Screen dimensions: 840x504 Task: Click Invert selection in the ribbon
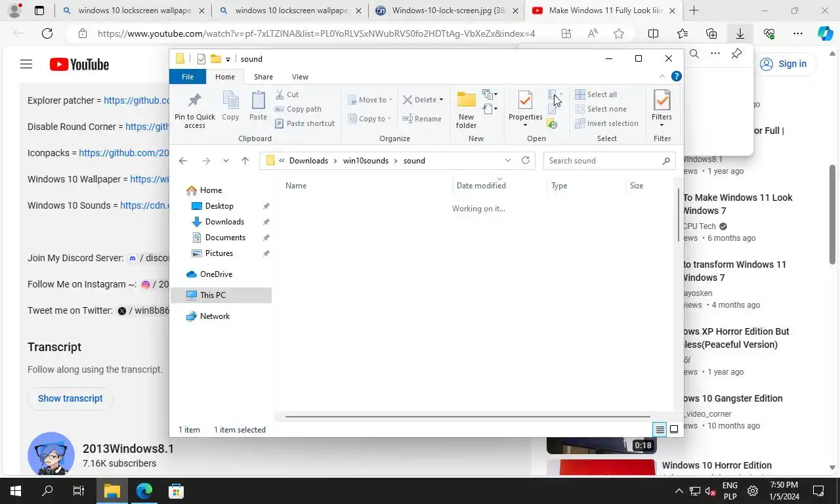pyautogui.click(x=606, y=123)
